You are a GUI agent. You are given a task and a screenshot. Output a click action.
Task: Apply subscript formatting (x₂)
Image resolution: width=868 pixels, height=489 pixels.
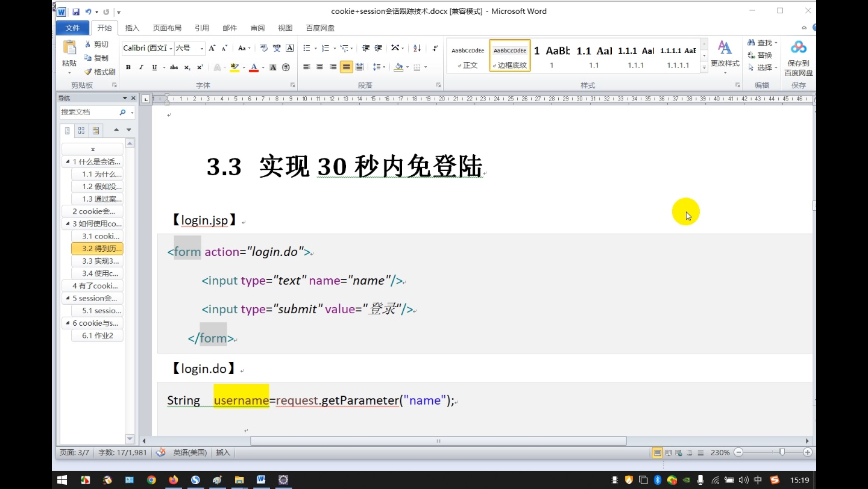(x=187, y=67)
